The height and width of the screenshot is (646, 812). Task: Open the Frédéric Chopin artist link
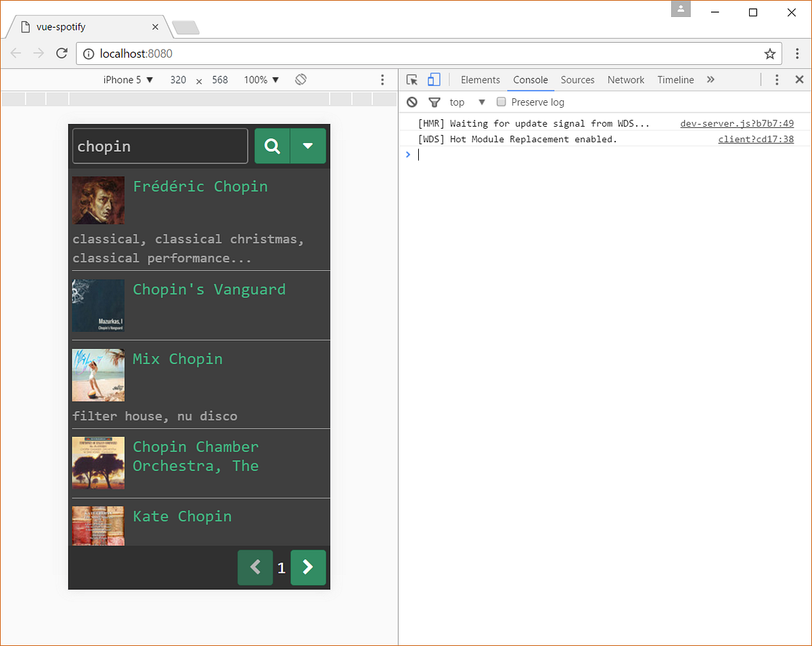point(200,186)
